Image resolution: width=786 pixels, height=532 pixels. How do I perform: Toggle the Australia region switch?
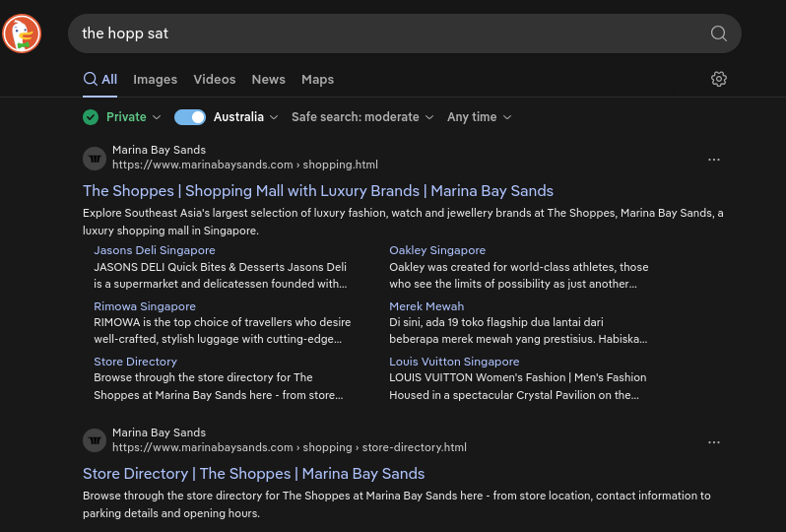click(x=190, y=117)
